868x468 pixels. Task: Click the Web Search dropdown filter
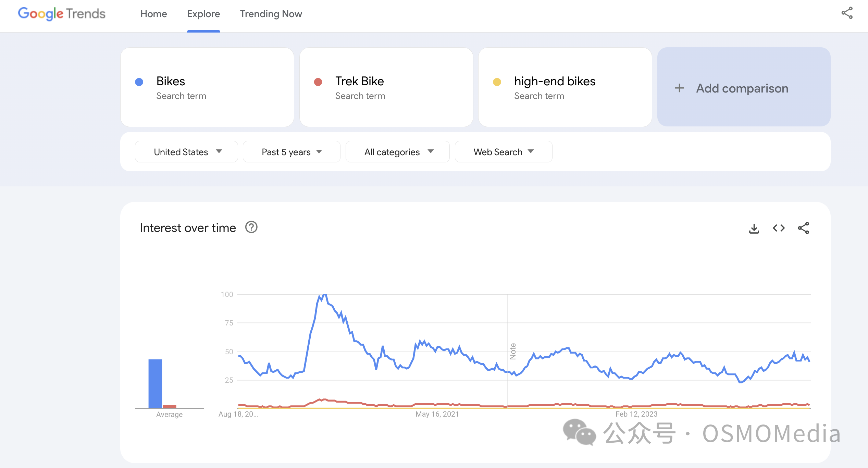coord(503,151)
